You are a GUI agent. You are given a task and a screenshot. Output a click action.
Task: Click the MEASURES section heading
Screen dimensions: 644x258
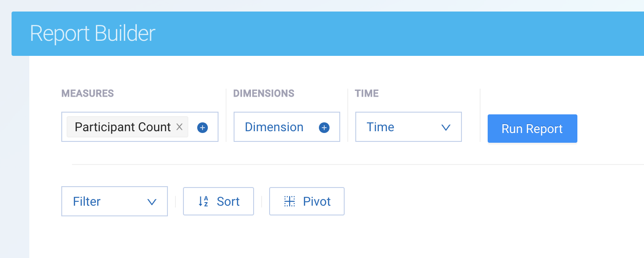tap(87, 94)
